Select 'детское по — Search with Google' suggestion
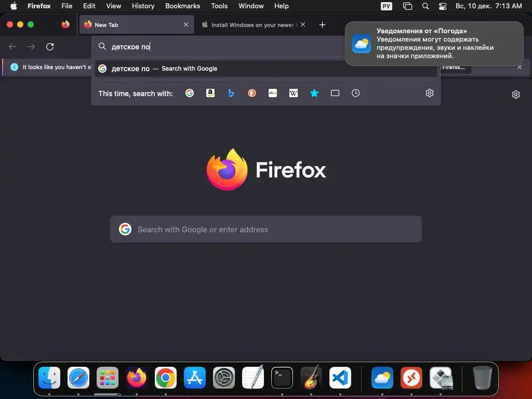This screenshot has width=532, height=399. click(265, 69)
